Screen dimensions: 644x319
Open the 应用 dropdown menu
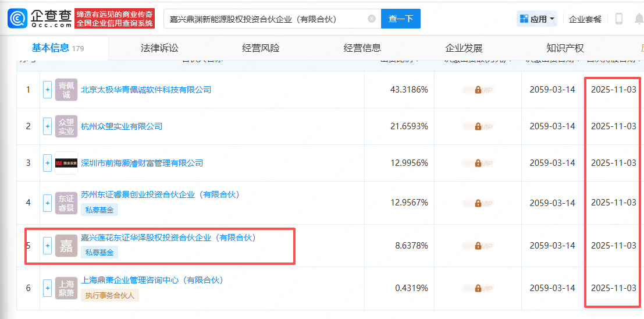pos(537,19)
